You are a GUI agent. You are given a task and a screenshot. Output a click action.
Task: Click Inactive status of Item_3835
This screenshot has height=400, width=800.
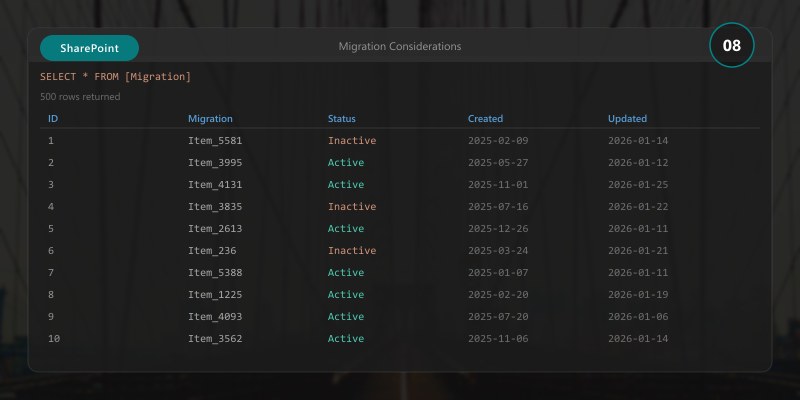coord(352,206)
